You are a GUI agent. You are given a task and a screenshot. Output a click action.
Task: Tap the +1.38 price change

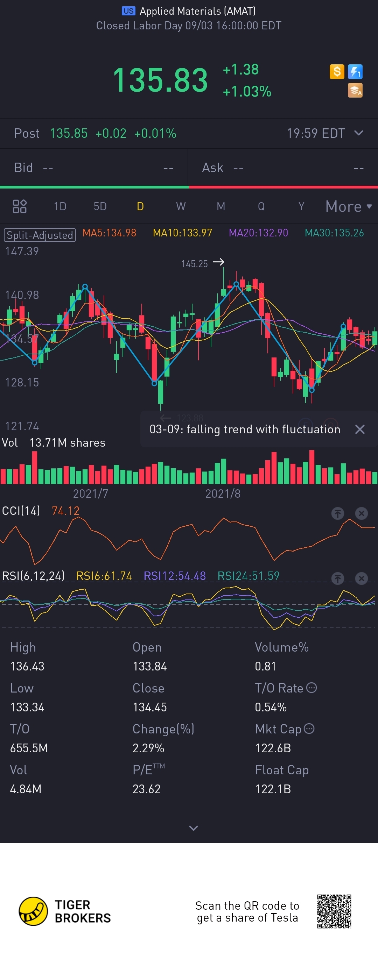pyautogui.click(x=240, y=69)
